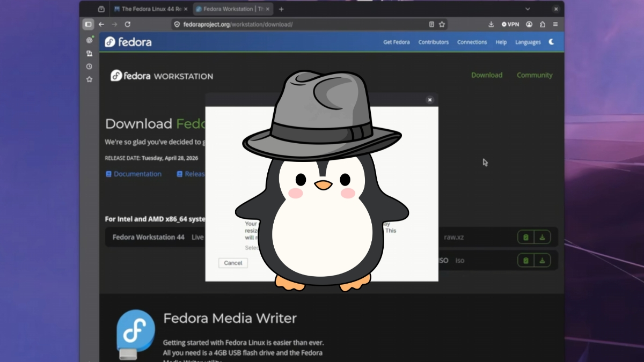Screen dimensions: 644x362
Task: Click the 'raw.xz' label
Action: click(453, 237)
